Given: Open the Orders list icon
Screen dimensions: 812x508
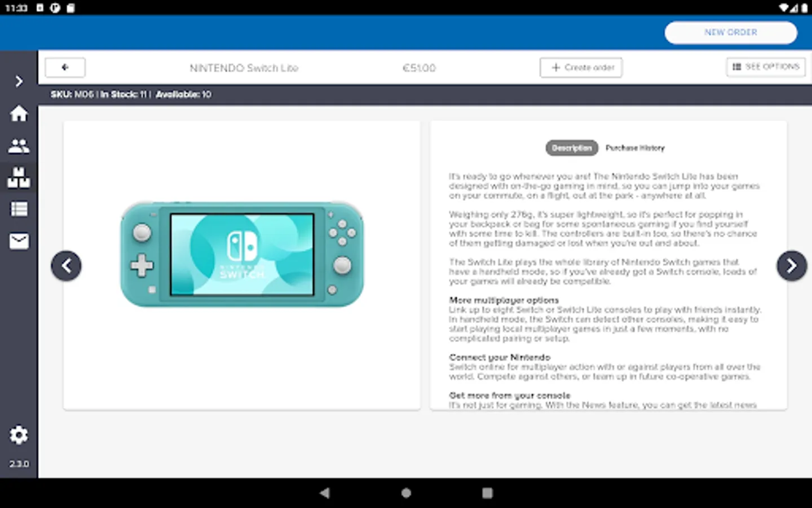Looking at the screenshot, I should [x=19, y=209].
